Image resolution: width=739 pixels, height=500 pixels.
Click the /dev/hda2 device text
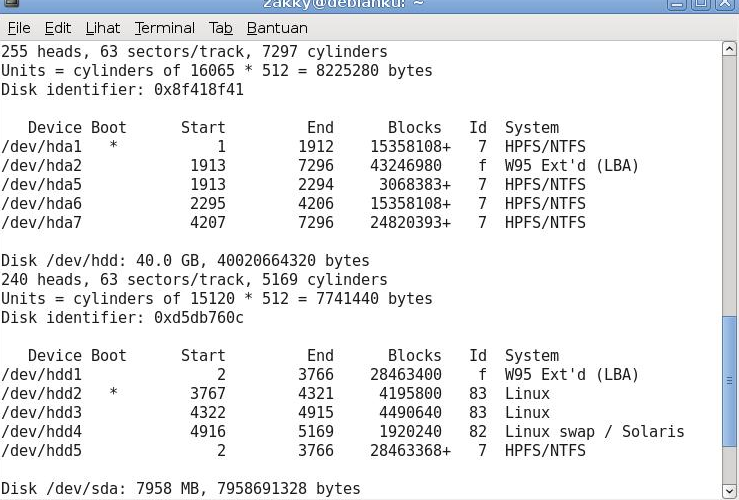[41, 165]
